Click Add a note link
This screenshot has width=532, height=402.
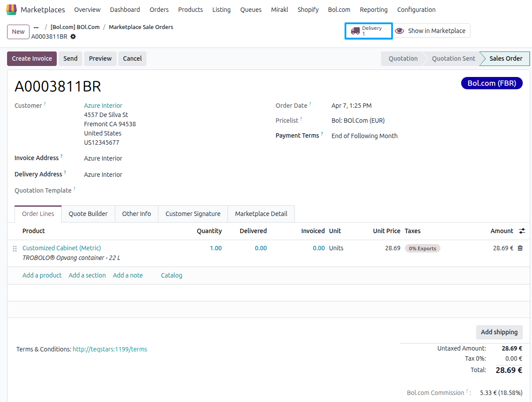click(128, 275)
